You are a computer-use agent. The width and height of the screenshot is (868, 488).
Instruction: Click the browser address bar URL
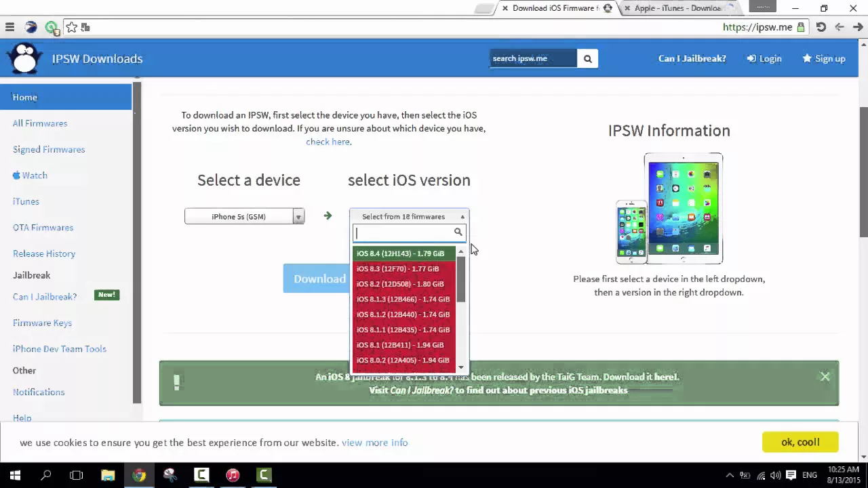click(x=757, y=27)
